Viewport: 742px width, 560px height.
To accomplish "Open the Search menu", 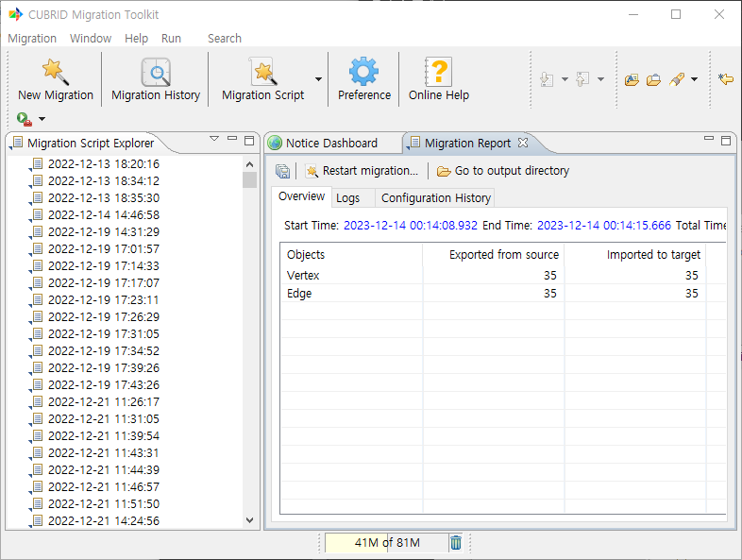I will [225, 39].
